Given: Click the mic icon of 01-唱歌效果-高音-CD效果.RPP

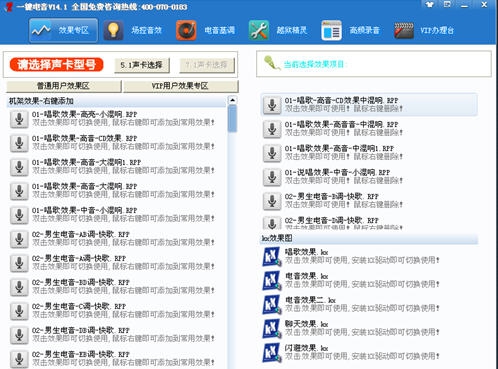Looking at the screenshot, I should pos(19,143).
